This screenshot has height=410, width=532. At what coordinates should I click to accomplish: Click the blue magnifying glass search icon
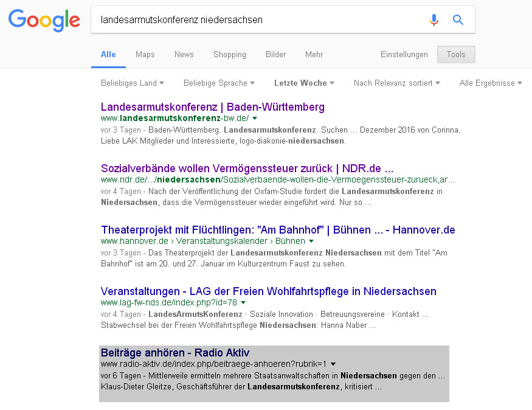458,19
